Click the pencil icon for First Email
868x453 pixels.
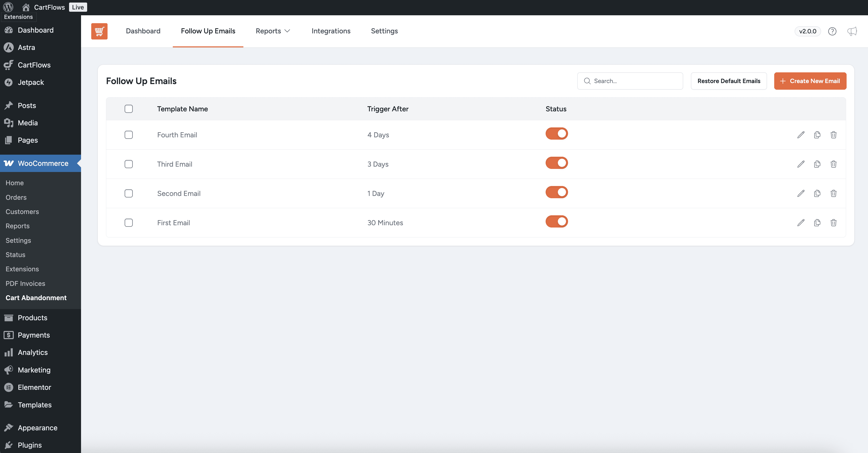tap(801, 223)
